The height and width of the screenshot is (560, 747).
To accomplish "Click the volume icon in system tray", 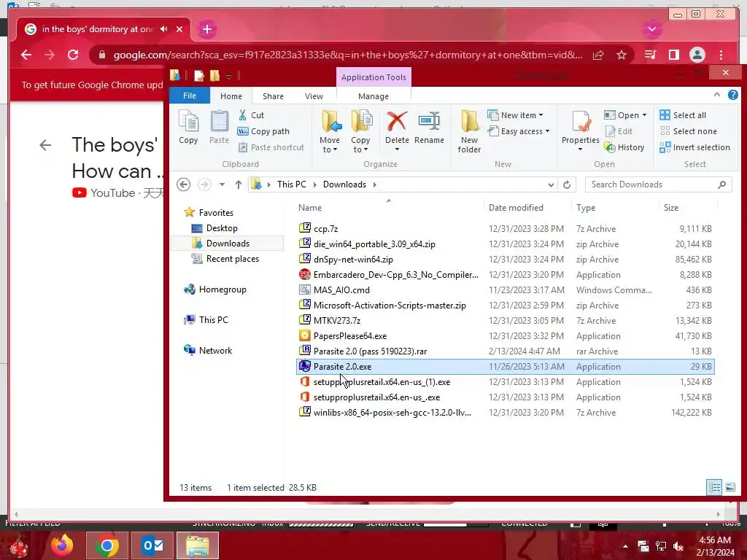I will point(678,547).
